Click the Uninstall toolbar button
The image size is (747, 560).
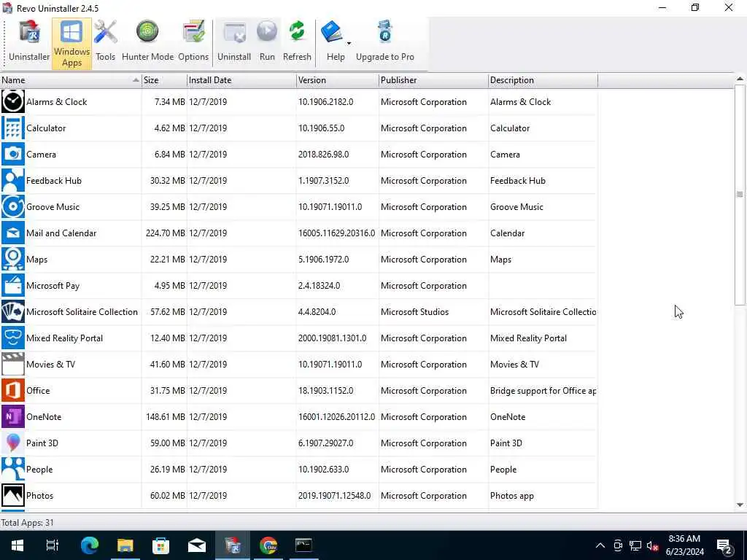234,42
